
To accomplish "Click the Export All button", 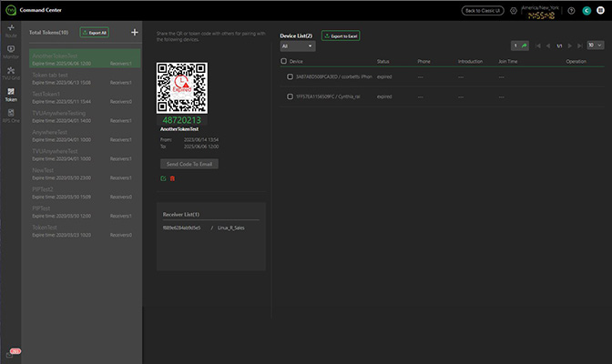I will [x=94, y=32].
